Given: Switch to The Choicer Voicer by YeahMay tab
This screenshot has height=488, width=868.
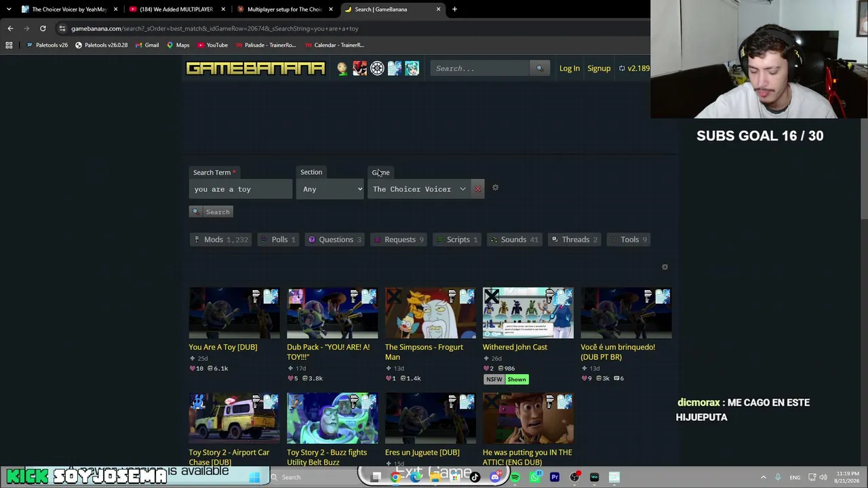Looking at the screenshot, I should coord(69,9).
